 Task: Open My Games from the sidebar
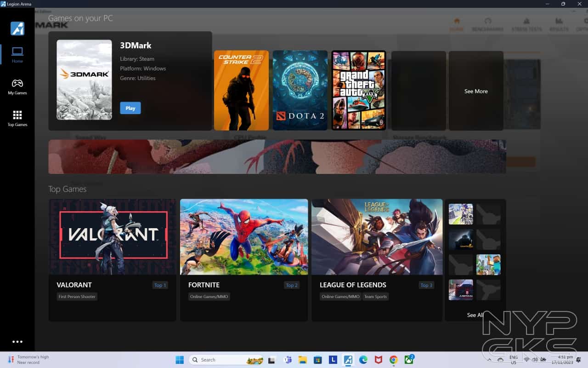coord(17,86)
